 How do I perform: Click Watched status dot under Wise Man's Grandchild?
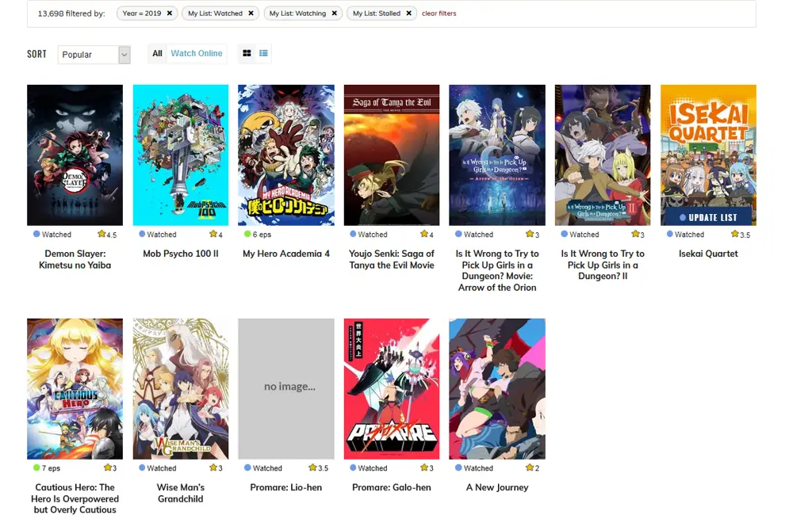pos(142,467)
